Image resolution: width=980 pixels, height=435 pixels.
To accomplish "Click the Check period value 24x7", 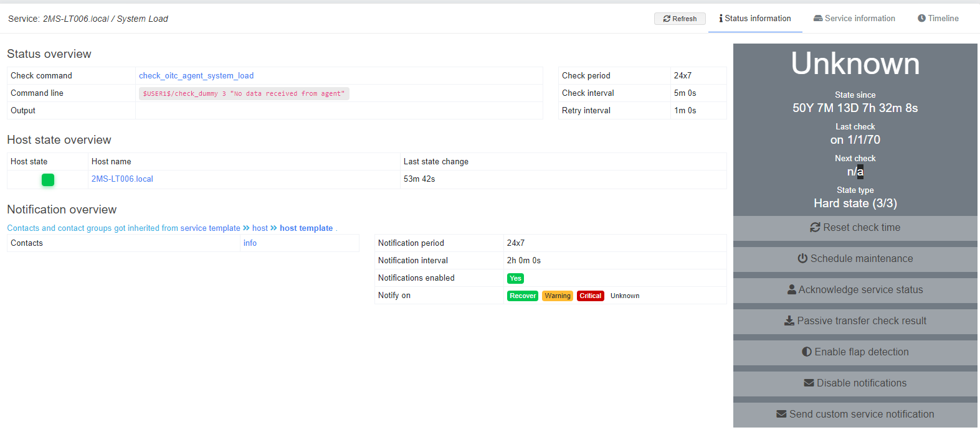I will pos(683,76).
